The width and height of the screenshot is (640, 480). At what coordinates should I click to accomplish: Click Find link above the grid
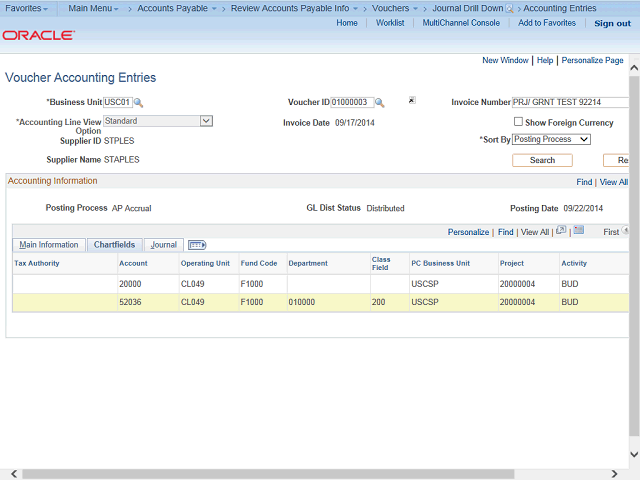(x=506, y=232)
